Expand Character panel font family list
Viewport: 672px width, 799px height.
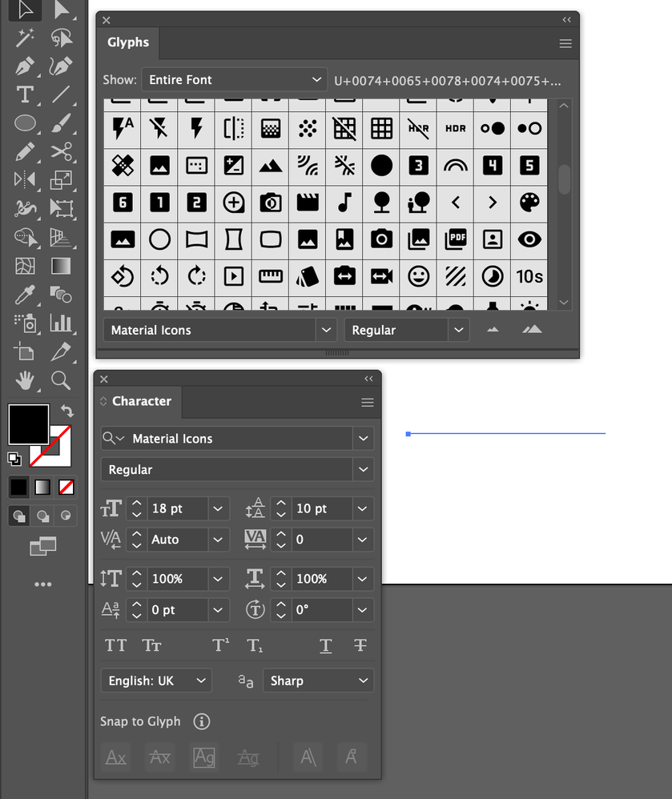[363, 438]
